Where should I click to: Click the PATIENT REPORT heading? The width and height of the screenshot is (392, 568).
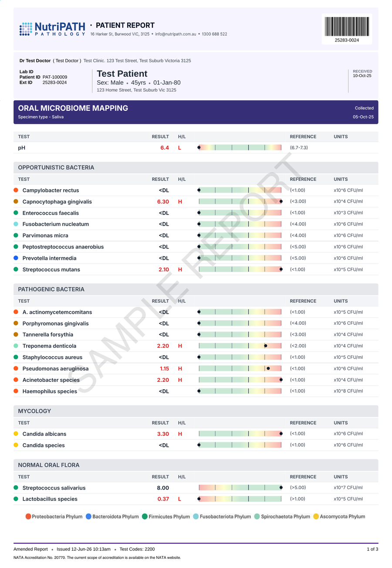pos(125,25)
